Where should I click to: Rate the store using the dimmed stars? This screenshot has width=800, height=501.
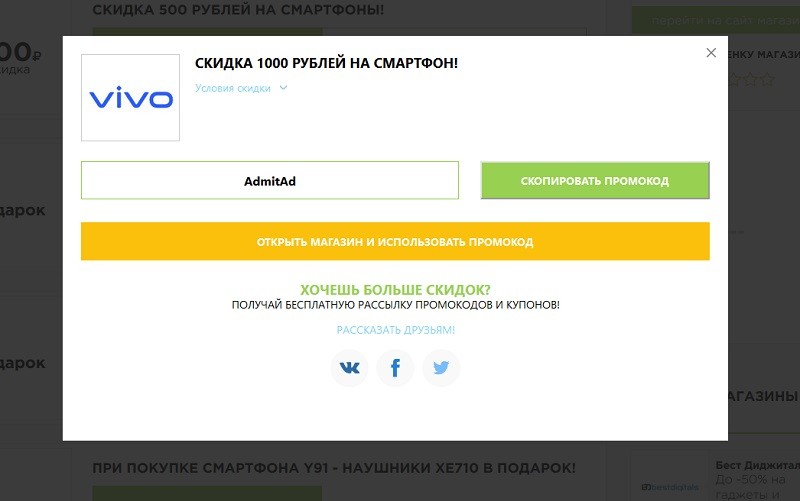pyautogui.click(x=746, y=80)
